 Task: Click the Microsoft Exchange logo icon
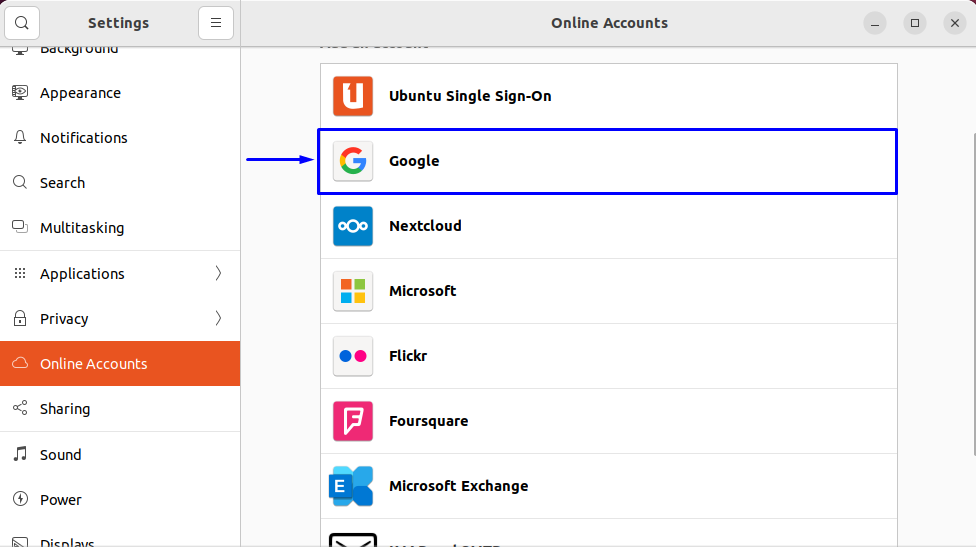pos(351,486)
